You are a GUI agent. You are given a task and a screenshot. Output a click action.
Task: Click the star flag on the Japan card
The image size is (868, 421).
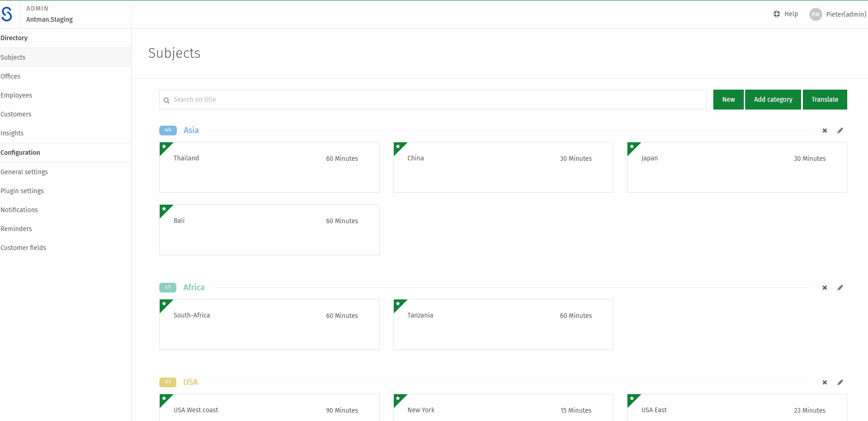point(632,147)
